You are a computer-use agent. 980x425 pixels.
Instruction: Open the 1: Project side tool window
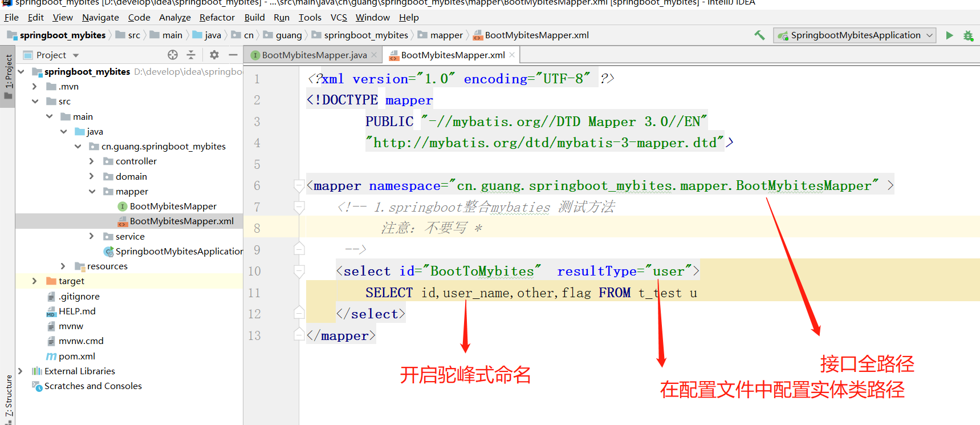[8, 77]
